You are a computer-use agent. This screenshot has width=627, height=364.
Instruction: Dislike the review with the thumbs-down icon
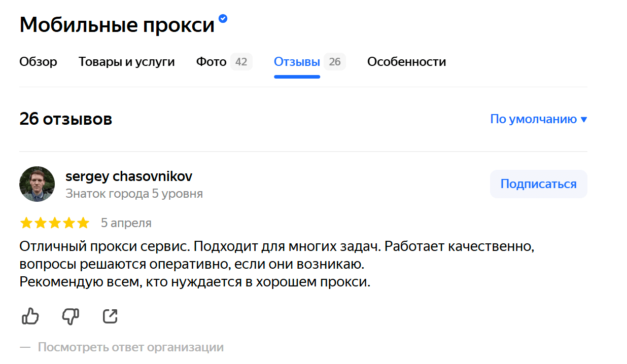(71, 316)
